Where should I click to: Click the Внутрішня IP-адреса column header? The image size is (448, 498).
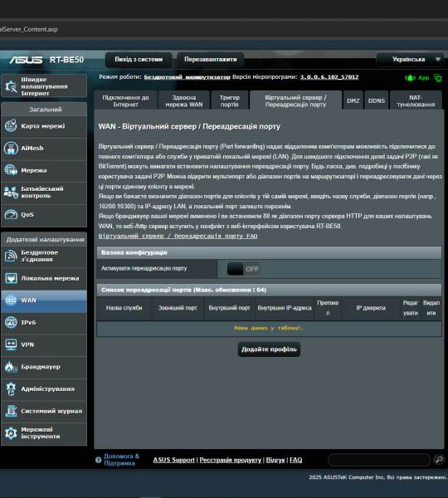click(x=285, y=308)
